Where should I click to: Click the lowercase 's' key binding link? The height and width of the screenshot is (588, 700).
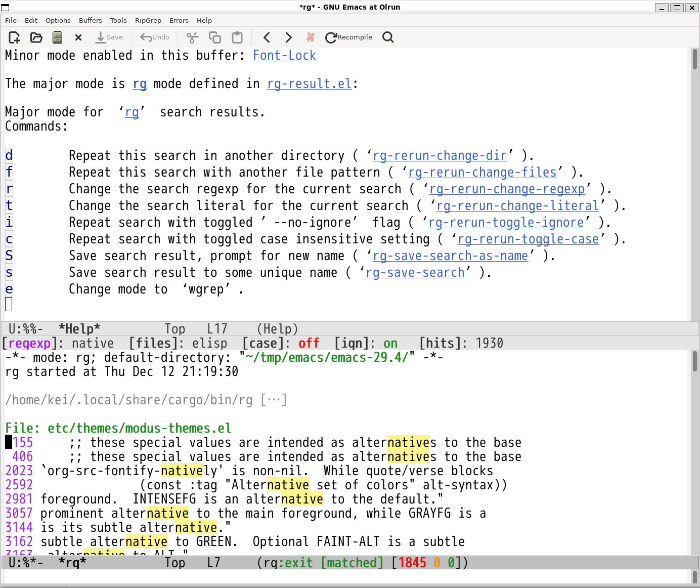[x=9, y=273]
